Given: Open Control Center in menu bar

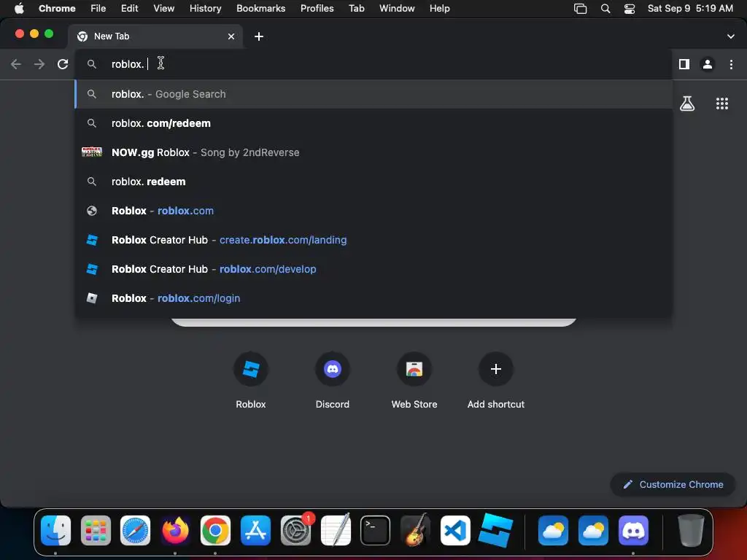Looking at the screenshot, I should pyautogui.click(x=630, y=9).
